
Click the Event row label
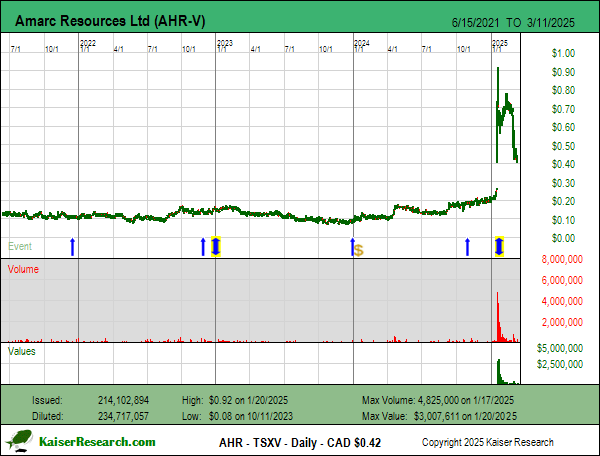point(20,246)
